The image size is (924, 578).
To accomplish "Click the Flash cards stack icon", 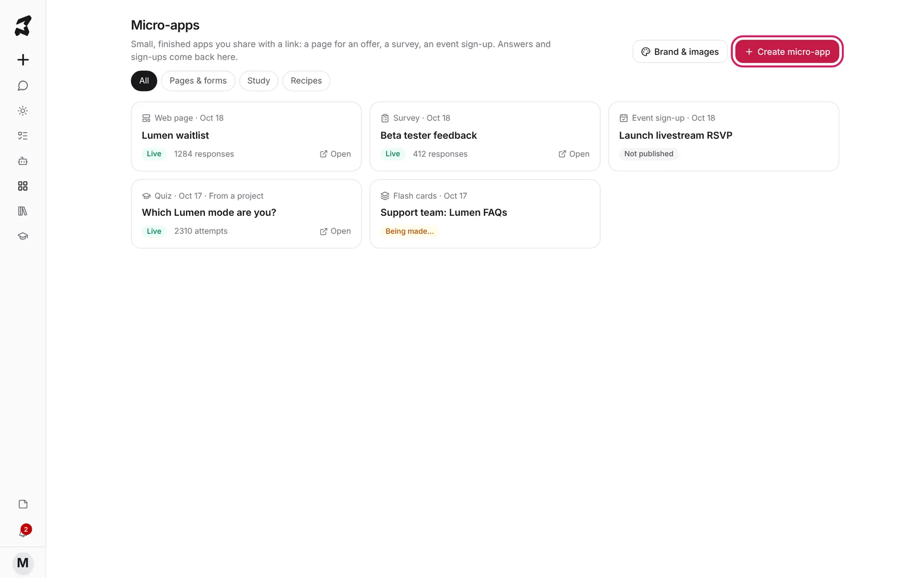I will 385,196.
